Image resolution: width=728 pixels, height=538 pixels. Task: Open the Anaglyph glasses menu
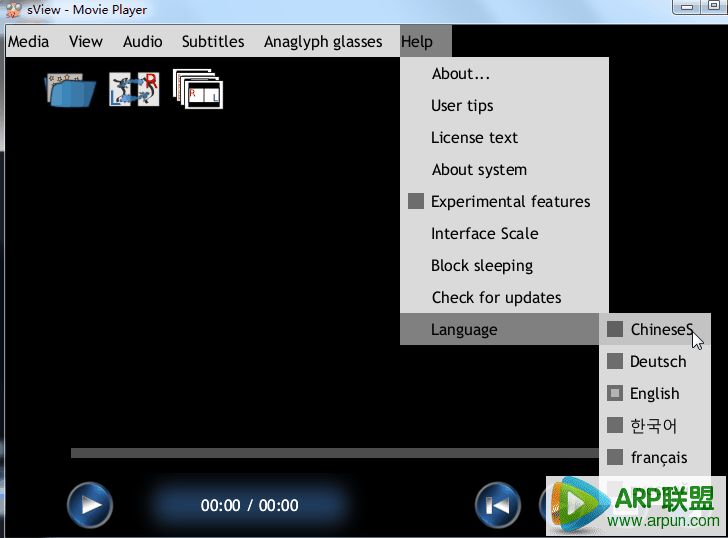click(x=323, y=41)
